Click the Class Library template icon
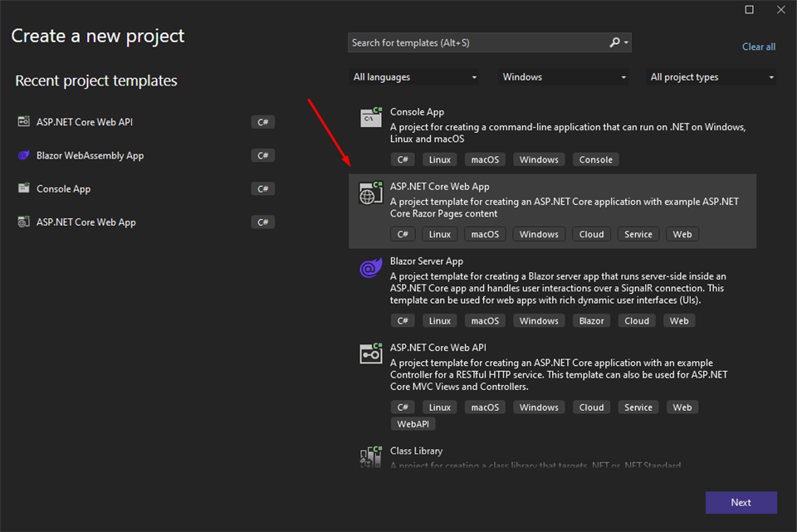The image size is (797, 532). [370, 456]
